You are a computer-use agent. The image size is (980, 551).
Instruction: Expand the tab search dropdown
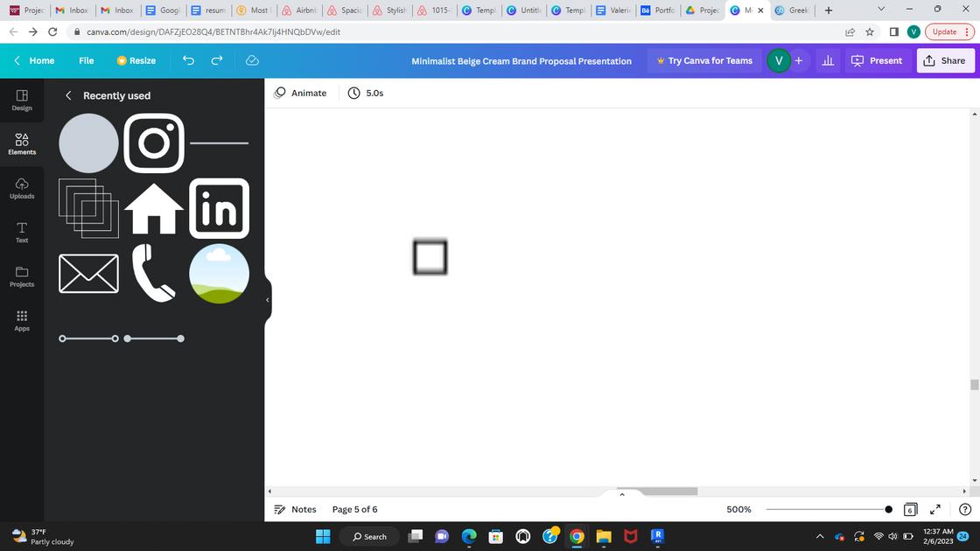pos(880,10)
